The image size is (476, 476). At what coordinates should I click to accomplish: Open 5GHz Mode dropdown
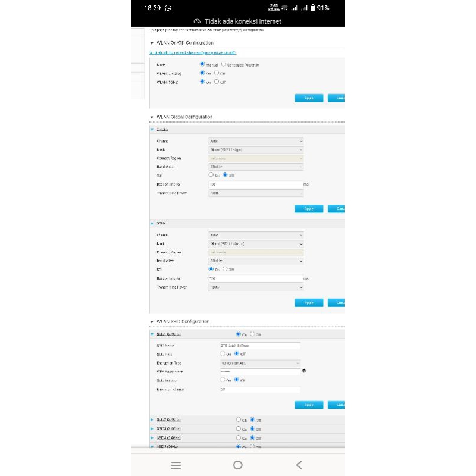256,244
